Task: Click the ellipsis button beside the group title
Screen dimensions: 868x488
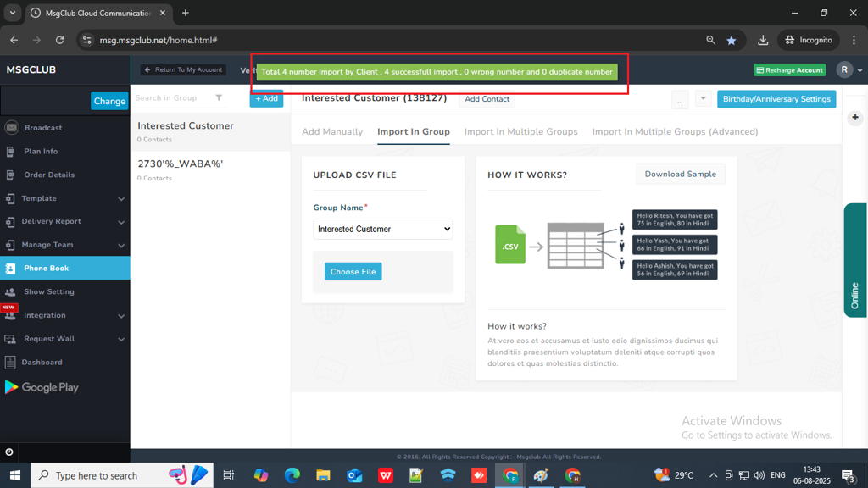Action: (680, 100)
